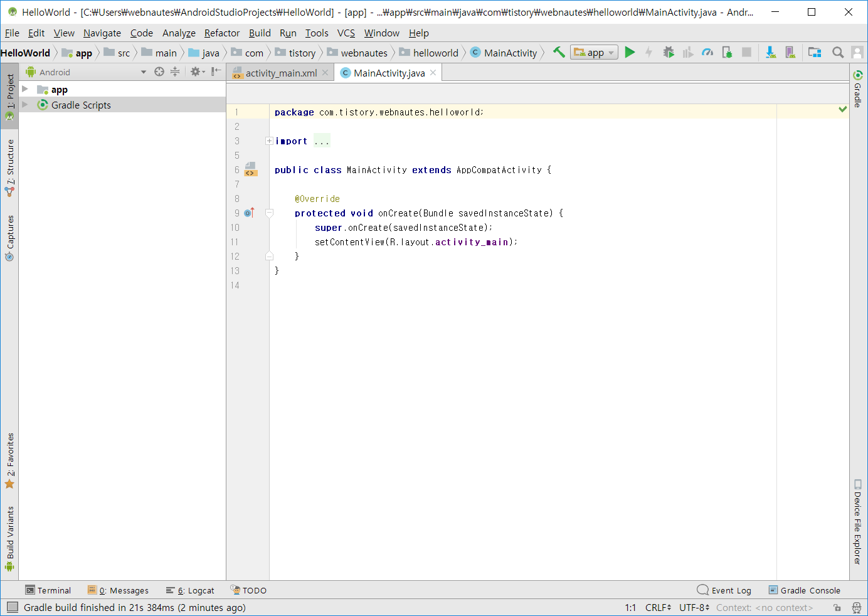Select the MainActivity.java tab
Screen dimensions: 868x616
click(388, 73)
